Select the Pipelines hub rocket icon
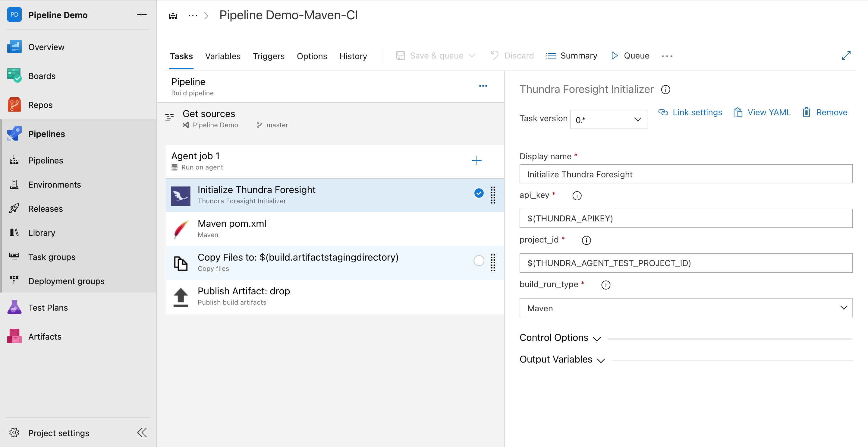Screen dimensions: 868x447 tap(14, 134)
